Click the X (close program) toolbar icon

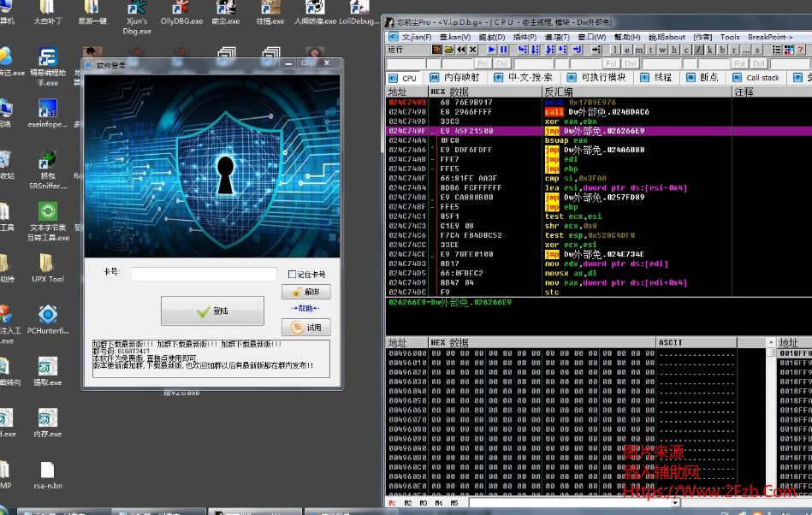coord(473,50)
